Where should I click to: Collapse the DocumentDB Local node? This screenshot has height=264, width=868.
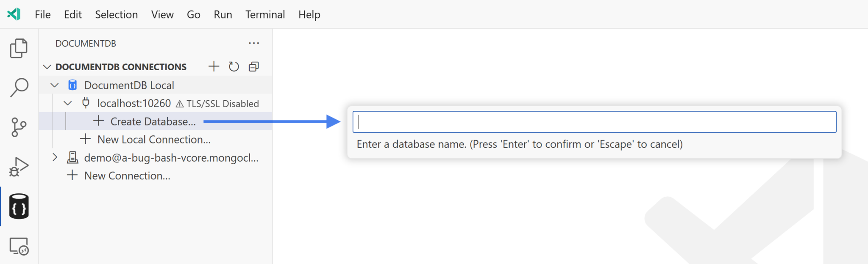coord(55,85)
